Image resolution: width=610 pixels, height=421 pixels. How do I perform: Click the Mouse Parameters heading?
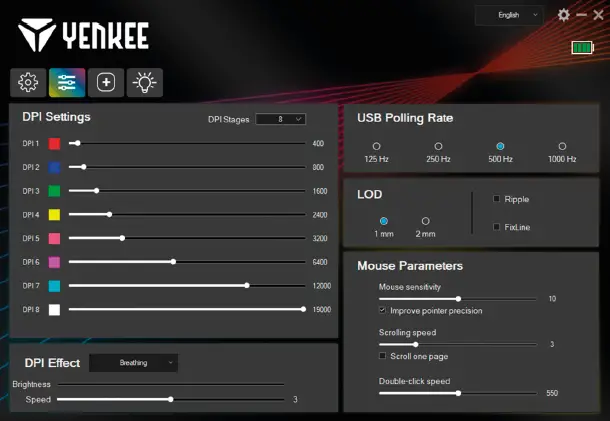click(x=410, y=266)
